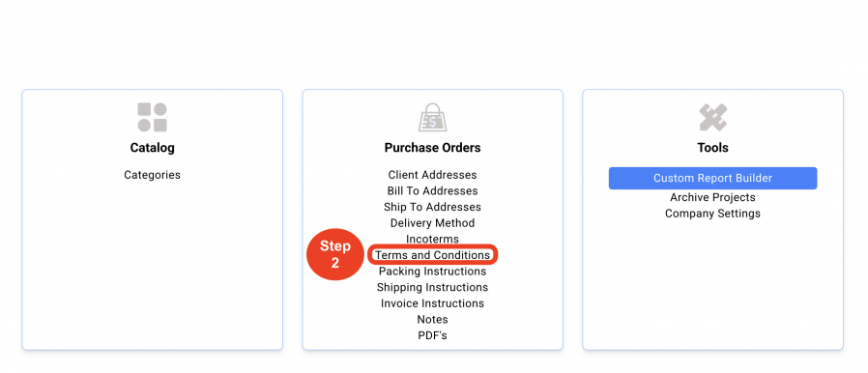Screen dimensions: 868x373
Task: Go to Company Settings
Action: click(713, 214)
